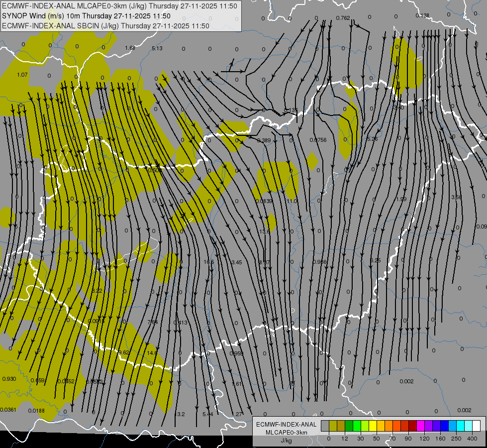Click the 'ECMWF-INDEX-ANAL MLCAPE0-3km' header line
The height and width of the screenshot is (448, 487).
[119, 6]
